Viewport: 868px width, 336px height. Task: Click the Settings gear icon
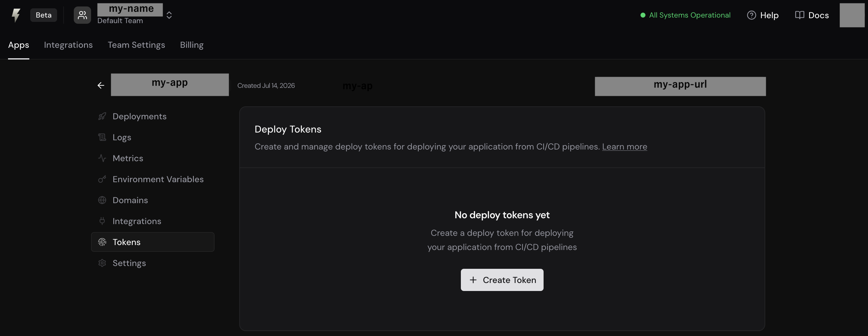pos(102,263)
